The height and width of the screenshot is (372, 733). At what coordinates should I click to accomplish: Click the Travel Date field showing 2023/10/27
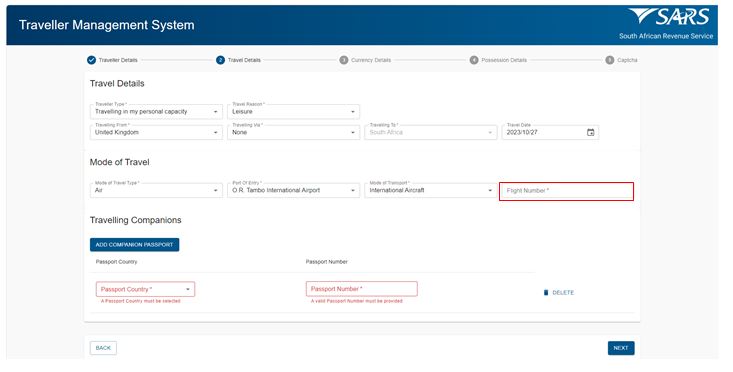(550, 132)
